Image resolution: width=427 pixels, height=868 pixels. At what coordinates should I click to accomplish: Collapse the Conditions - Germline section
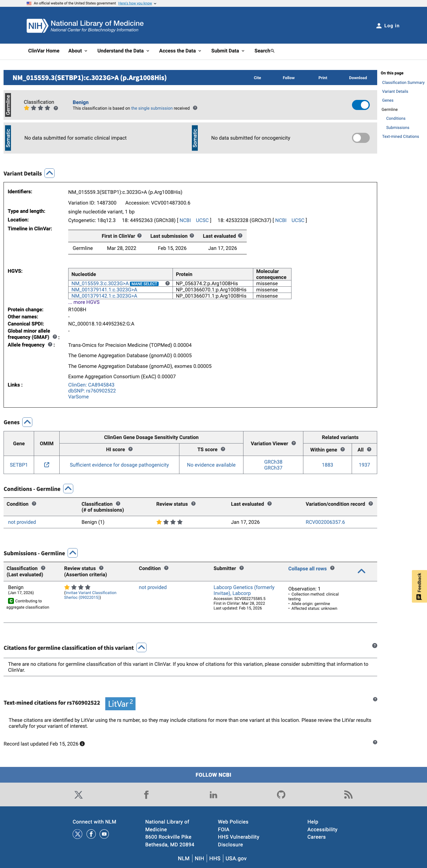(x=68, y=489)
